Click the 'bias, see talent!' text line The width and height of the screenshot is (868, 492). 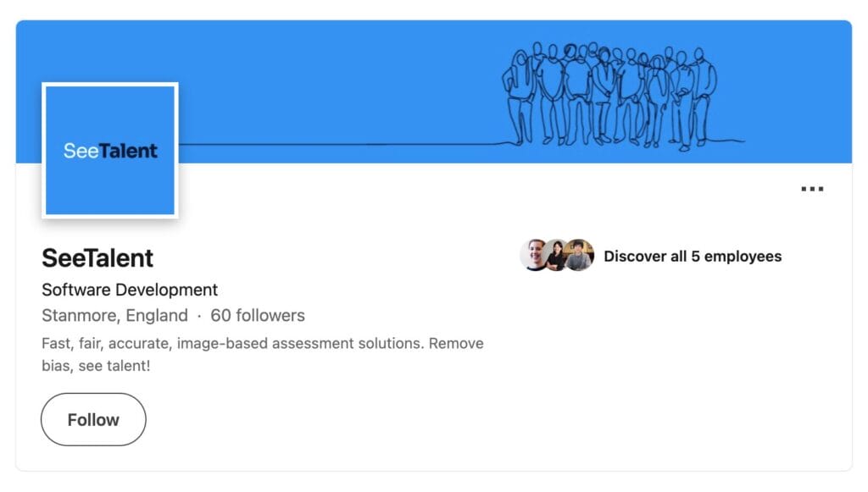[x=96, y=366]
